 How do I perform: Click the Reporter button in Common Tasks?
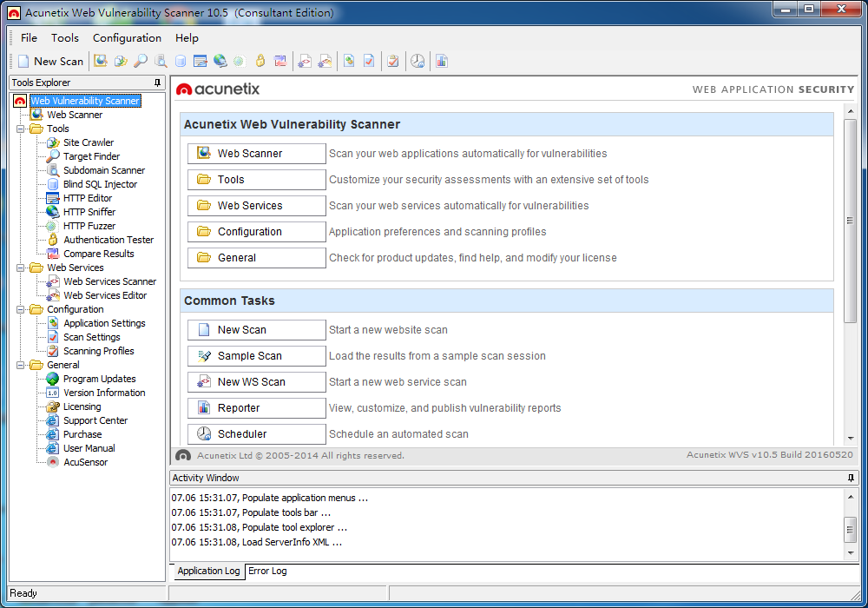pyautogui.click(x=256, y=407)
